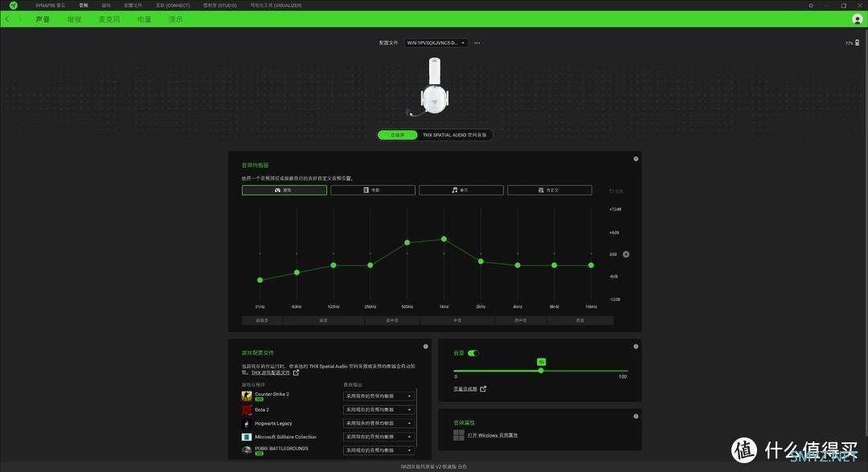The image size is (868, 472).
Task: Open the VISUALIZER module in the top bar
Action: pos(276,6)
